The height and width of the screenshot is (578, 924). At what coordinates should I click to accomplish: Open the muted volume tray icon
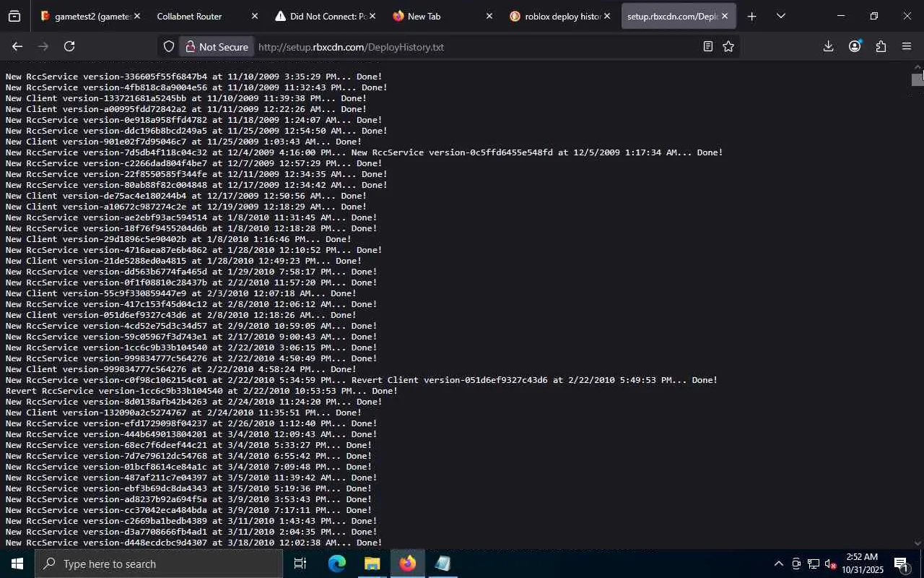(831, 564)
